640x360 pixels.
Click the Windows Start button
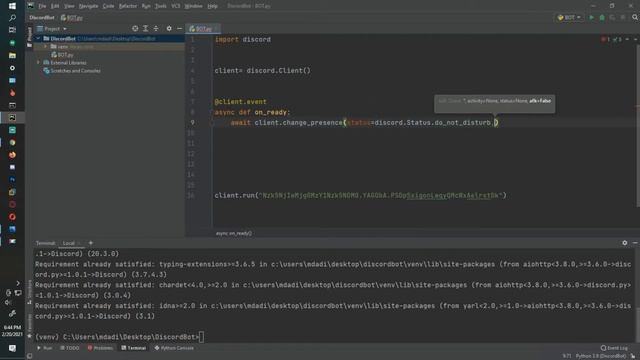(x=12, y=6)
